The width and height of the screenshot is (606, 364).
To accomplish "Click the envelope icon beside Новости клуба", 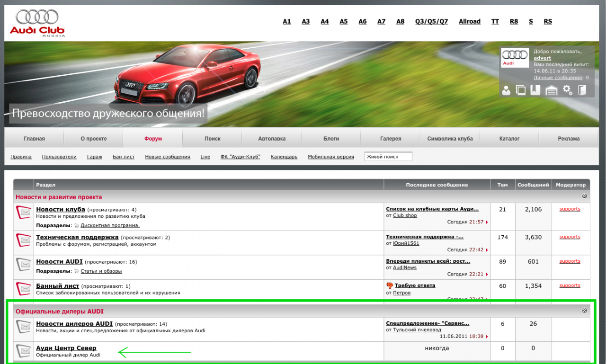I will point(24,213).
